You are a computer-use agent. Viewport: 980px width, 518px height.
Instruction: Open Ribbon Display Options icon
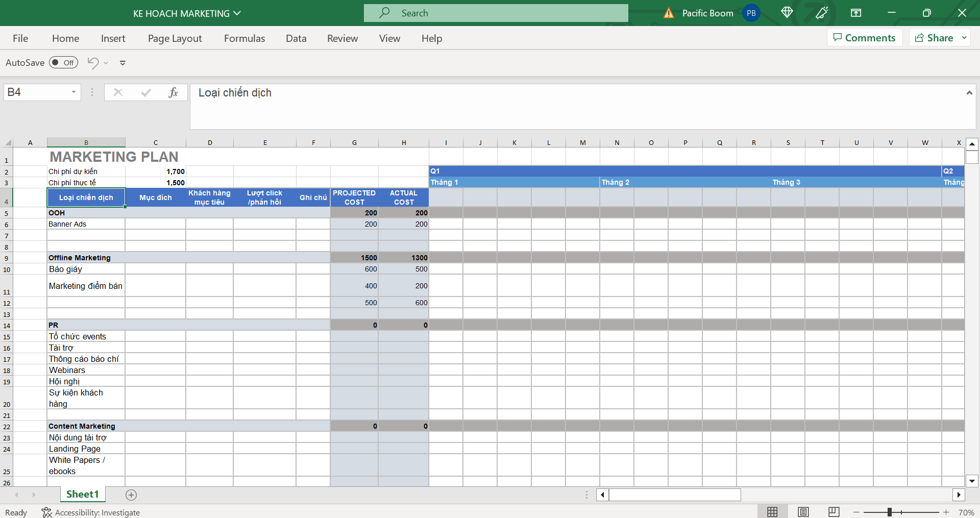pyautogui.click(x=856, y=13)
